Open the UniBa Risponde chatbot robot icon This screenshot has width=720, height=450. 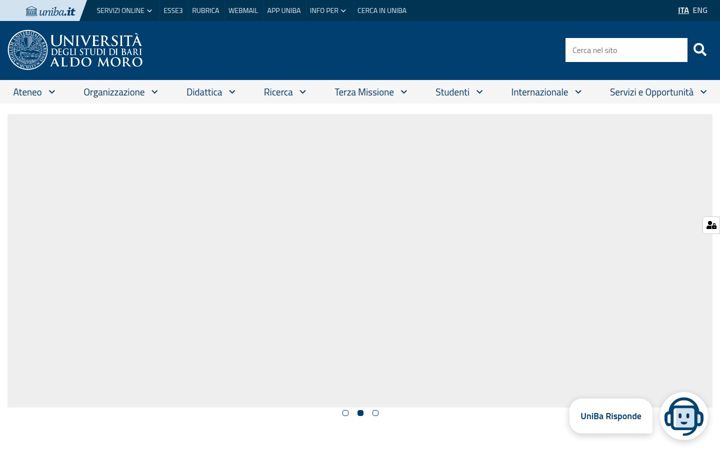[x=684, y=416]
